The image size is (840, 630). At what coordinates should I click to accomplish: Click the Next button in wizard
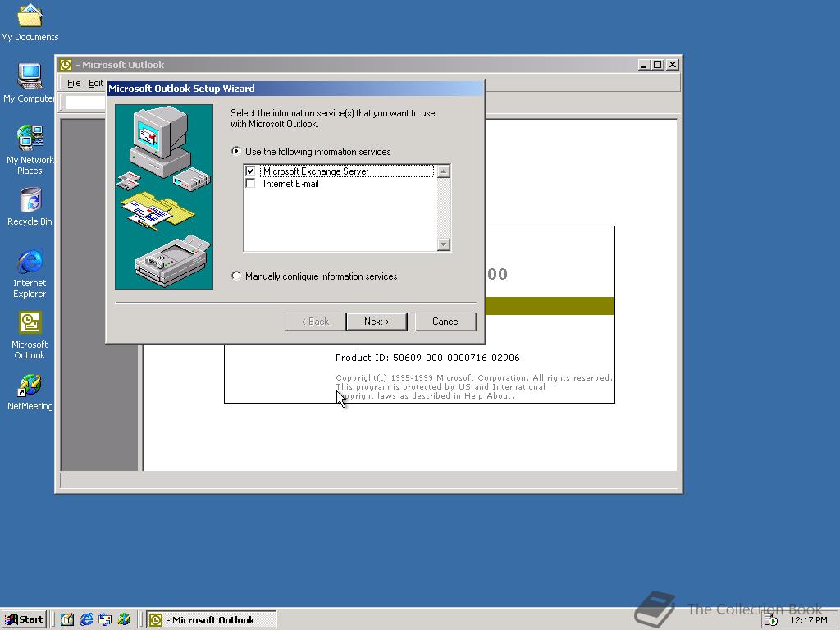coord(377,322)
